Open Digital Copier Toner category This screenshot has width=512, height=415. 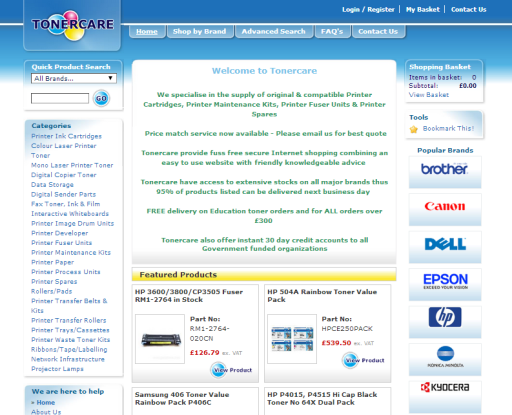pyautogui.click(x=64, y=175)
